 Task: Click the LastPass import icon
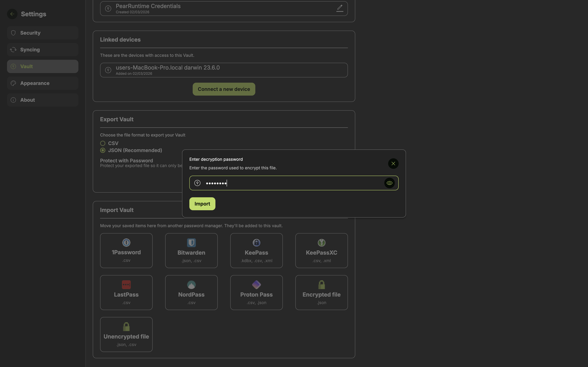pyautogui.click(x=126, y=285)
